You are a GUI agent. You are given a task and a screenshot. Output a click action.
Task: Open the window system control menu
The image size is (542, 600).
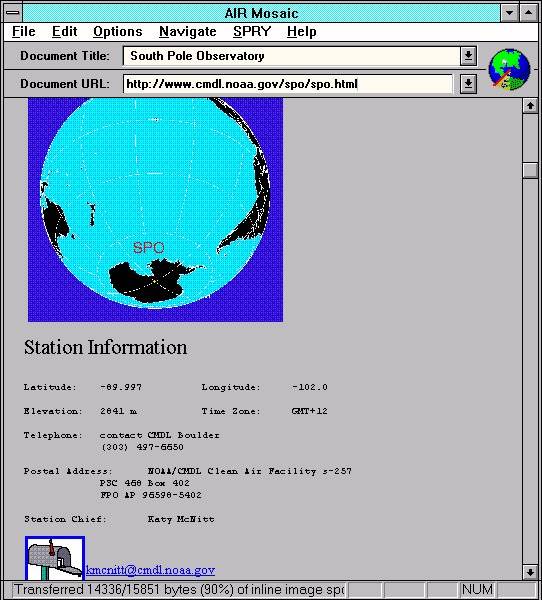click(13, 13)
